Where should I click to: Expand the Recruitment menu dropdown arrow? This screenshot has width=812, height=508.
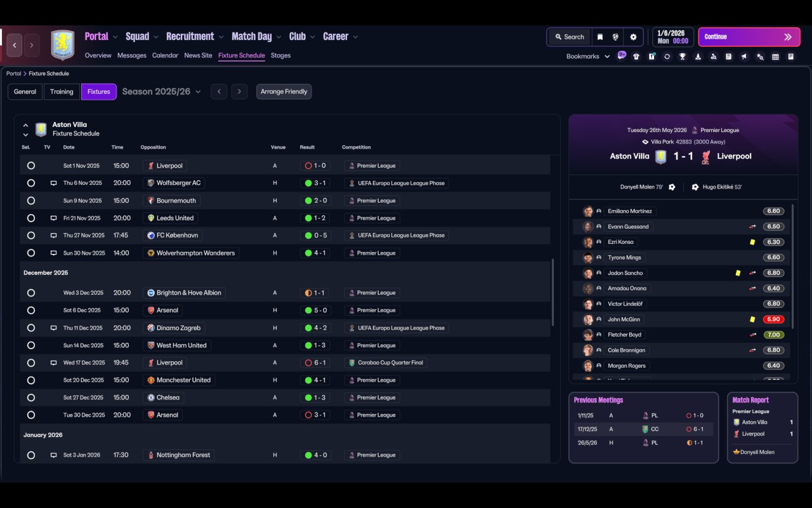click(221, 37)
